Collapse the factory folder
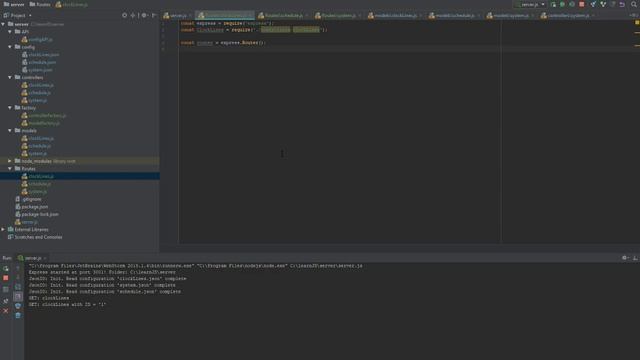The width and height of the screenshot is (640, 360). pos(10,108)
